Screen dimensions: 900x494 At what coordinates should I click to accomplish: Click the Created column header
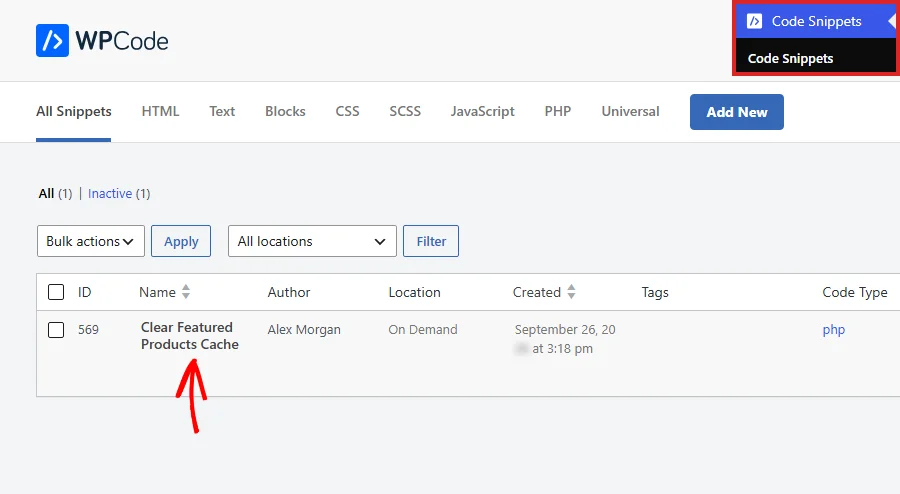pos(537,292)
